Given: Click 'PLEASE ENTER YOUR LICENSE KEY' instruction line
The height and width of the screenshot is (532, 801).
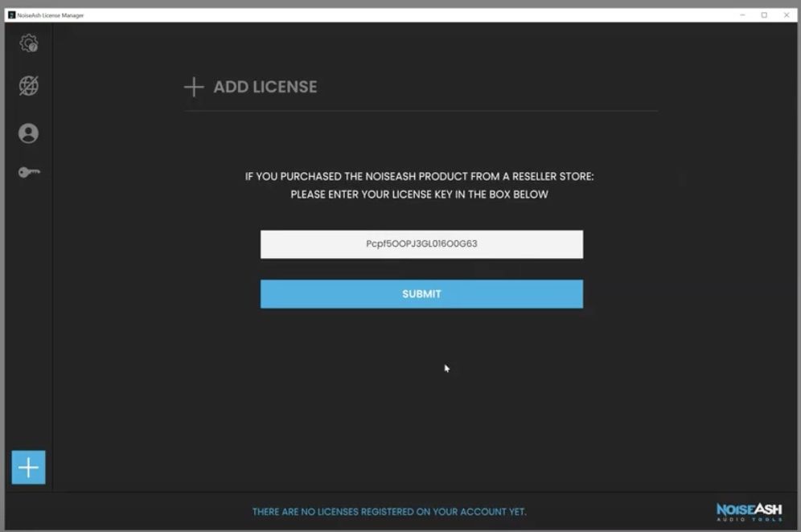Looking at the screenshot, I should 420,194.
